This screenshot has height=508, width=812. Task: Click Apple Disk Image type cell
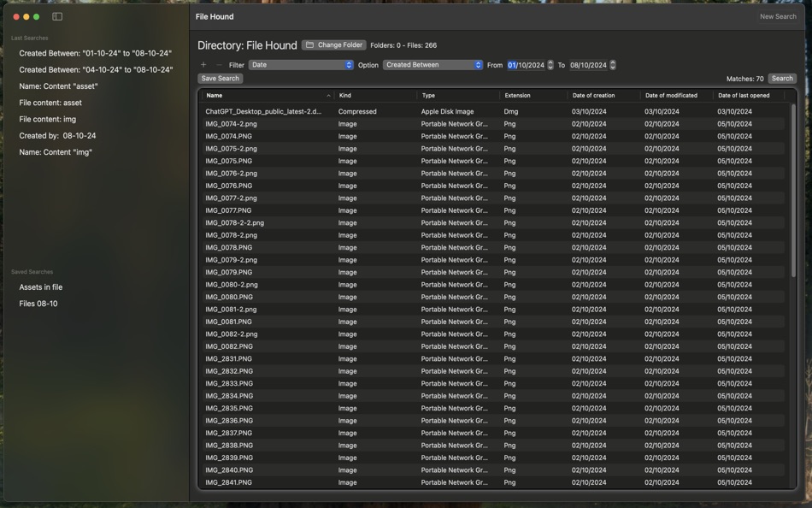click(447, 111)
